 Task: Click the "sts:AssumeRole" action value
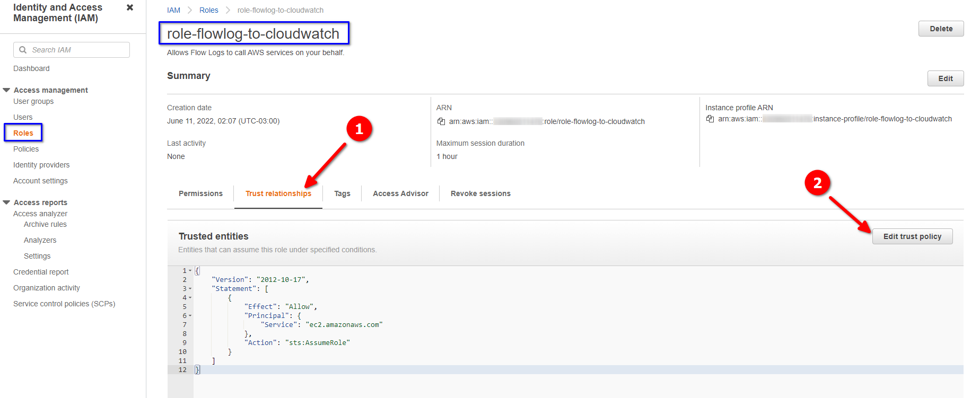pos(317,343)
